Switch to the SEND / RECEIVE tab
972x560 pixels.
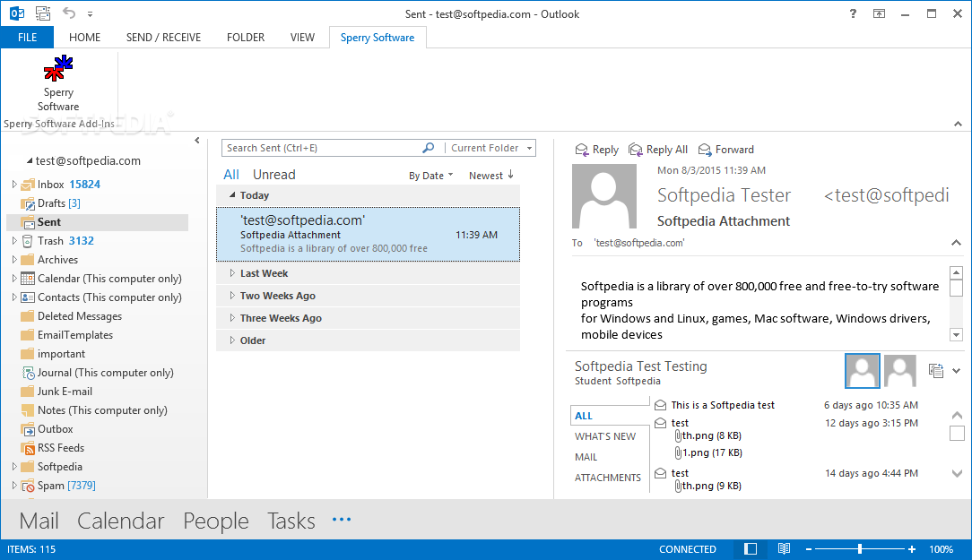(x=164, y=37)
